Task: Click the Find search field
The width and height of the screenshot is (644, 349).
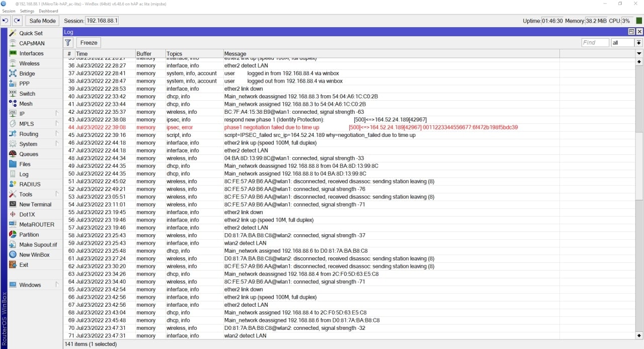Action: (595, 43)
